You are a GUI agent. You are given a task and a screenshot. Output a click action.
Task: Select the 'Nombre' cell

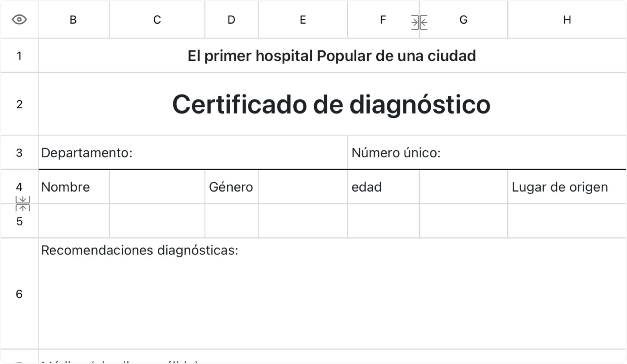(x=74, y=187)
